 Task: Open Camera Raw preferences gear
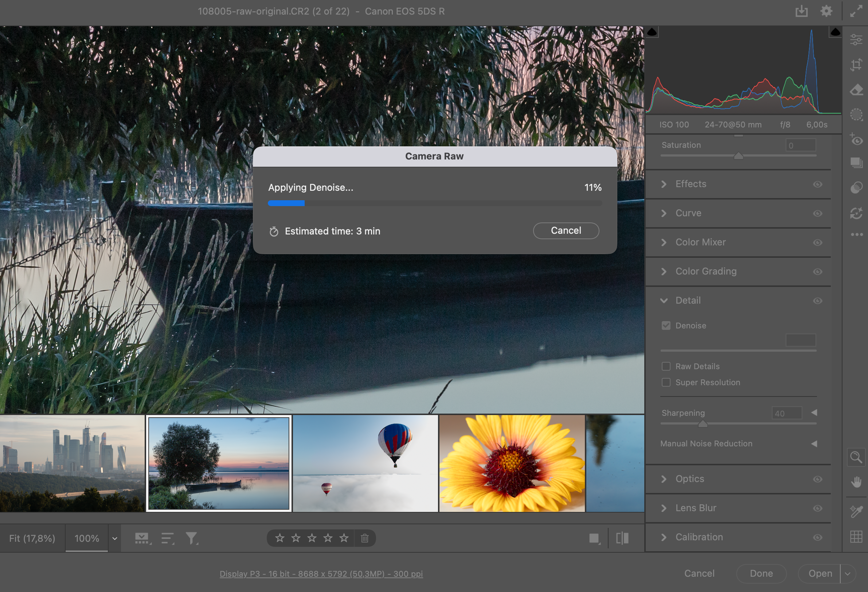pos(826,11)
